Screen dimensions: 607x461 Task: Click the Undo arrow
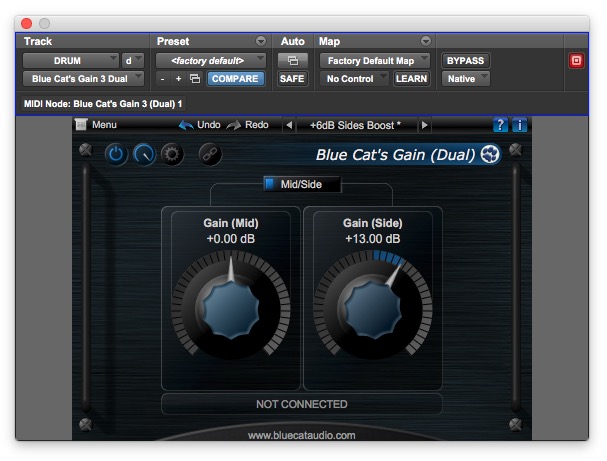click(x=186, y=125)
